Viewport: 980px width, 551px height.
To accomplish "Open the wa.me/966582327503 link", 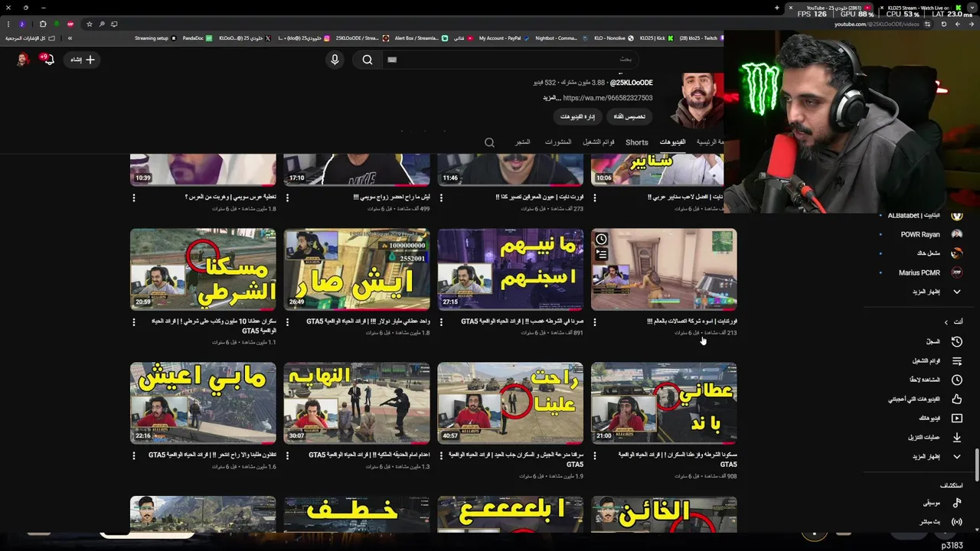I will coord(608,98).
